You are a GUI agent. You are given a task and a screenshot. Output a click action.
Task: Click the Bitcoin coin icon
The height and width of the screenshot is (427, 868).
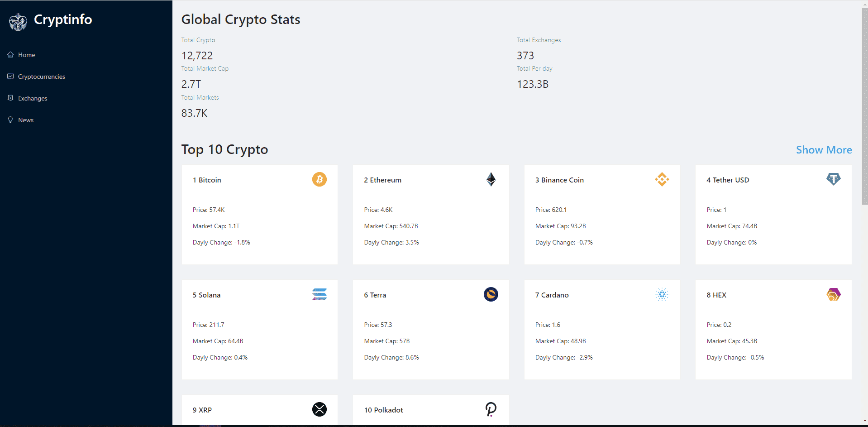pyautogui.click(x=320, y=179)
